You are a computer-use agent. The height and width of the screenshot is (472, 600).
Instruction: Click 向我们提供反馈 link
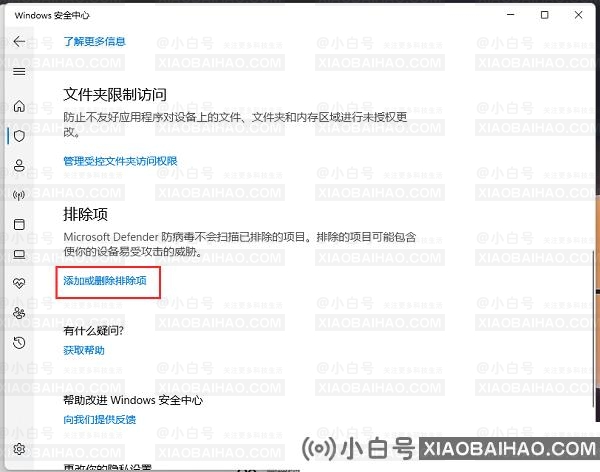pyautogui.click(x=99, y=419)
